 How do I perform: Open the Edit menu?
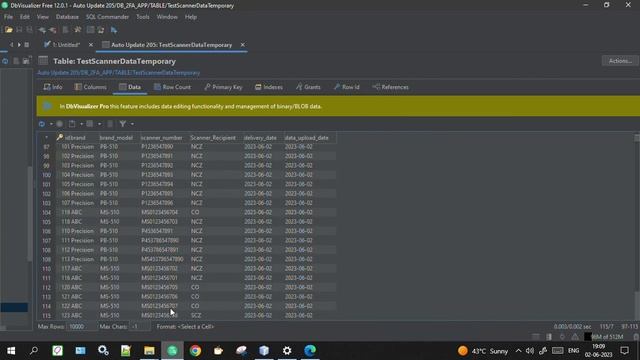24,17
